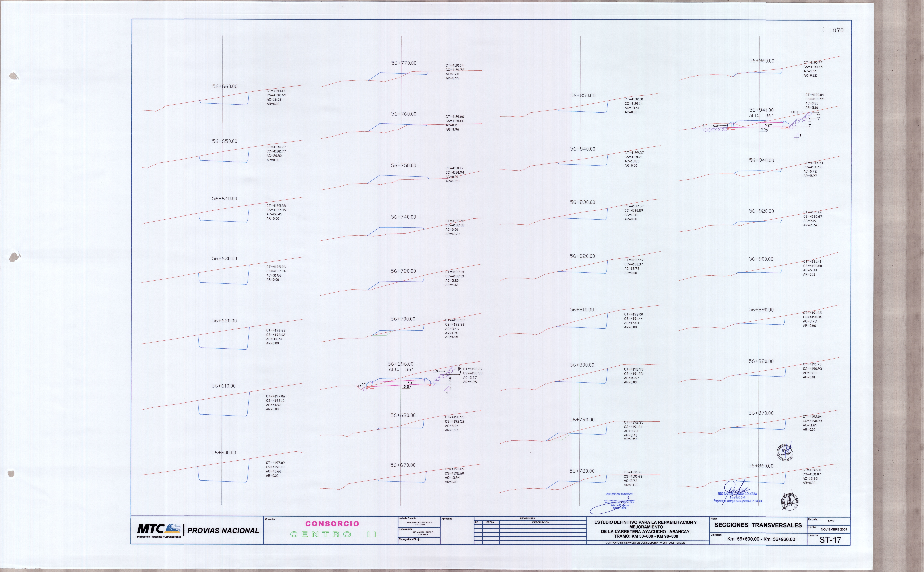Click the 'Aprobado :' label
The width and height of the screenshot is (924, 572).
click(x=447, y=519)
